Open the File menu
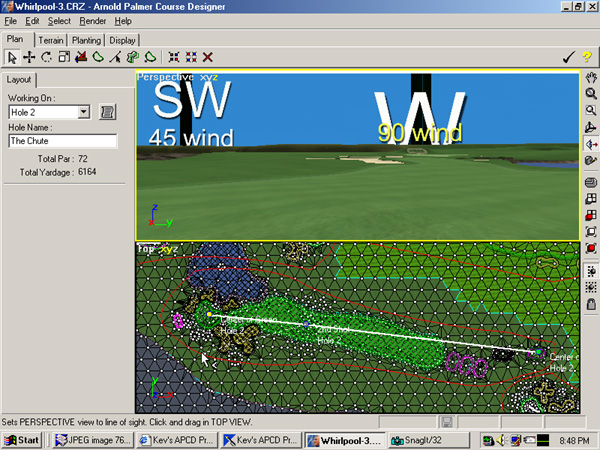The image size is (600, 450). (x=10, y=21)
